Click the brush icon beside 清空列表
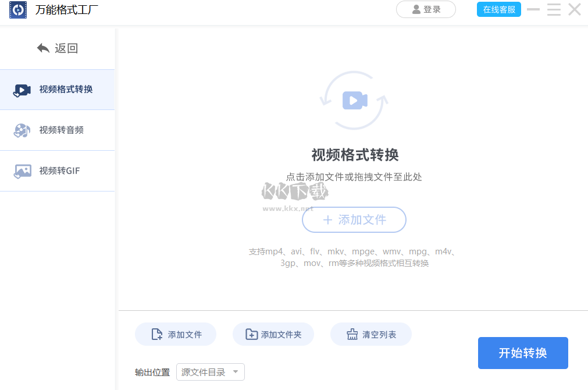Image resolution: width=588 pixels, height=390 pixels. coord(353,334)
